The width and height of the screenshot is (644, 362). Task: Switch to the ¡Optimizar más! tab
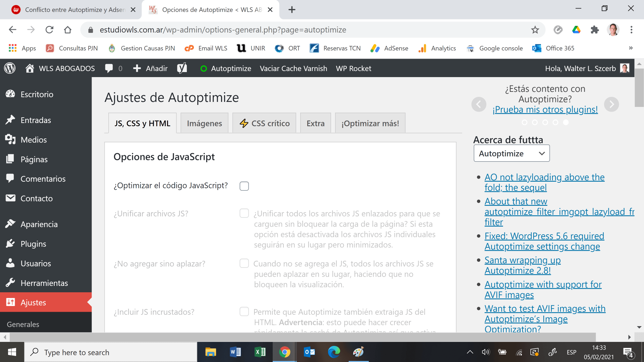370,123
